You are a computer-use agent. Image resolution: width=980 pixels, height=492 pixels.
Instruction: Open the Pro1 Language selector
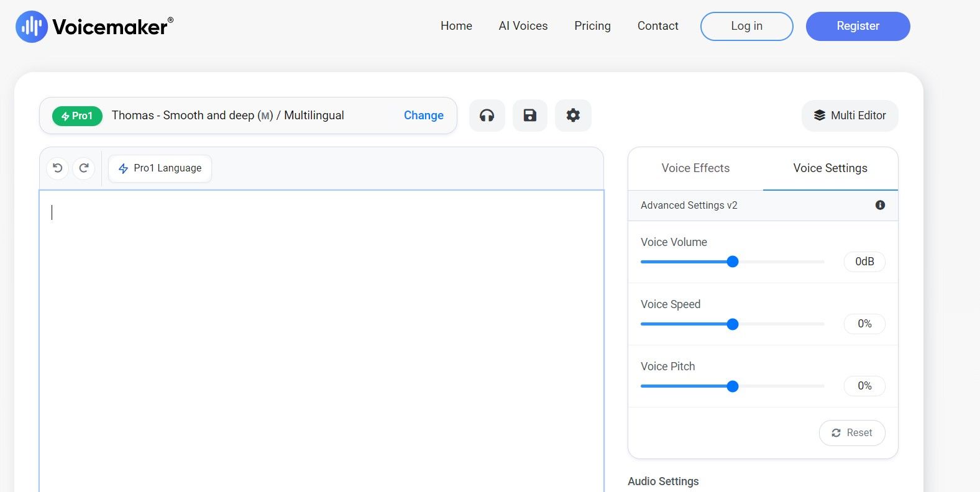coord(160,168)
